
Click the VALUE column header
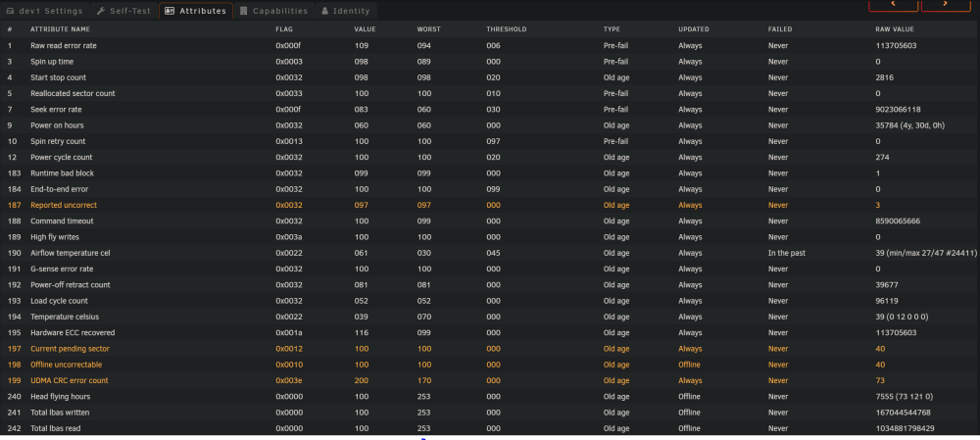pyautogui.click(x=365, y=29)
